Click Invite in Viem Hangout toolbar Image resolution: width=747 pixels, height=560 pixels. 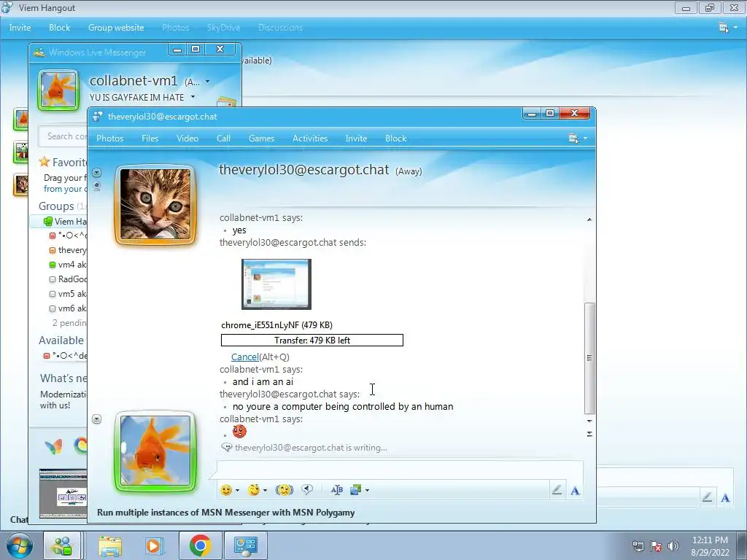pyautogui.click(x=20, y=28)
